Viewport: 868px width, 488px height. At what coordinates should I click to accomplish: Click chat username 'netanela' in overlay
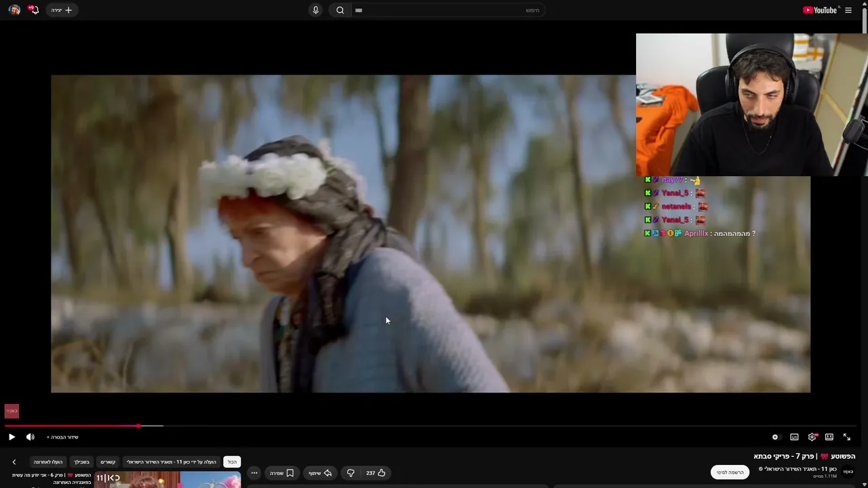[676, 206]
